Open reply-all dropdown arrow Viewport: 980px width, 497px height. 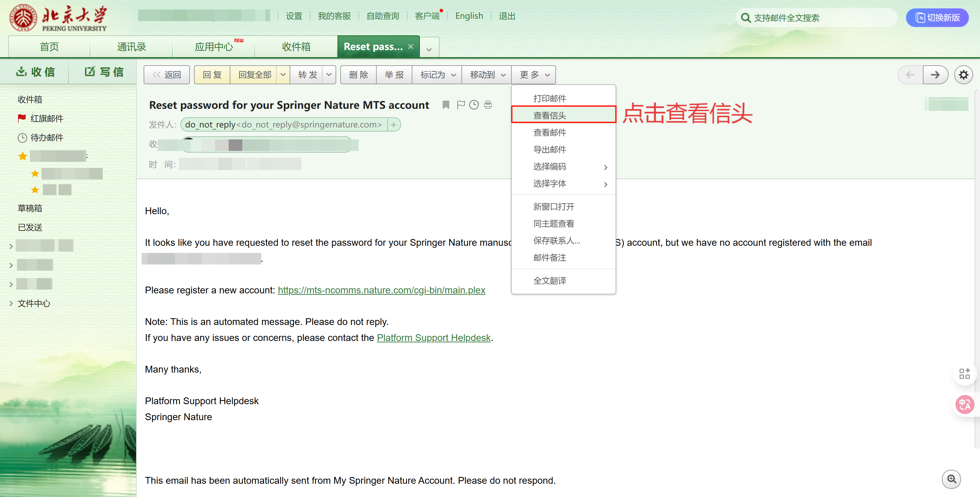pos(283,75)
